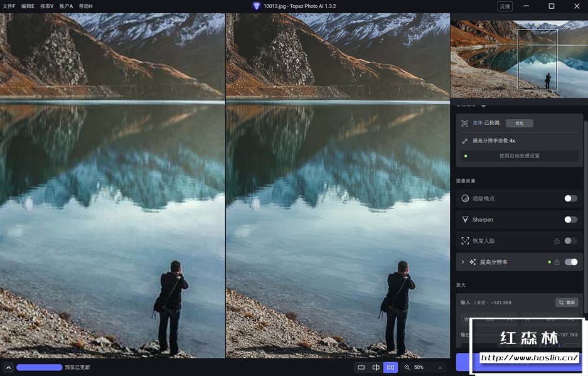Click the 主体 subject link text
The image size is (588, 376).
tap(478, 122)
